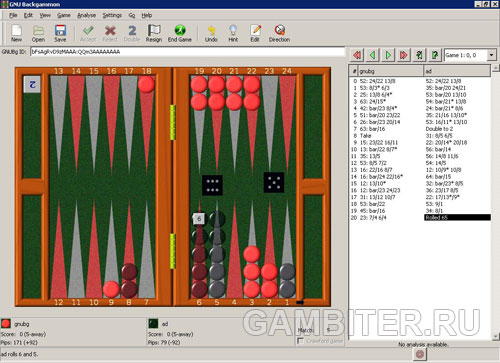
Task: Click the 'No analysis available.' text
Action: tap(423, 344)
